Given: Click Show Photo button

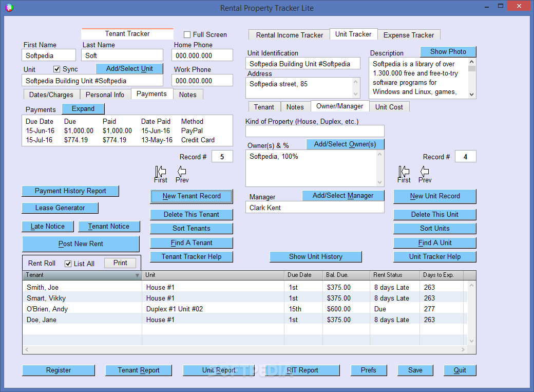Looking at the screenshot, I should pyautogui.click(x=448, y=52).
